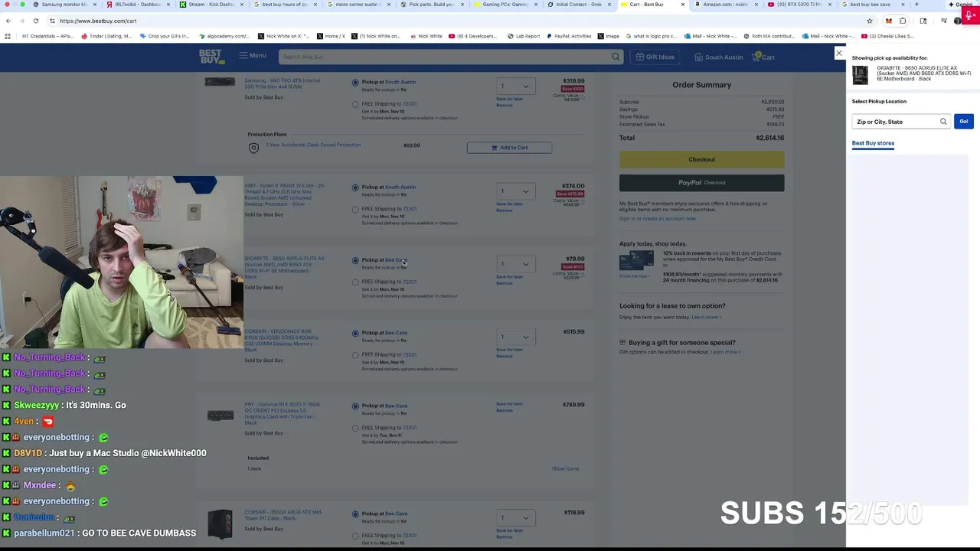Open the algoacademy.com bookmark
The height and width of the screenshot is (551, 980).
click(x=224, y=36)
